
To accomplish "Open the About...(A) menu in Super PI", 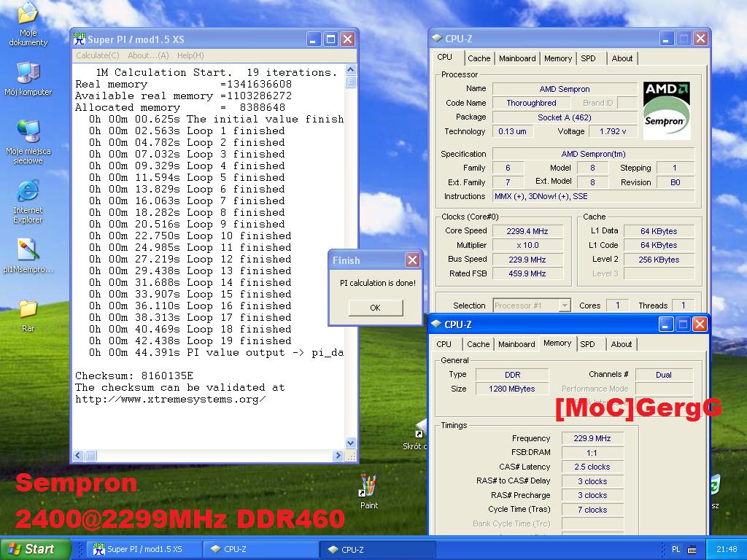I will 148,55.
